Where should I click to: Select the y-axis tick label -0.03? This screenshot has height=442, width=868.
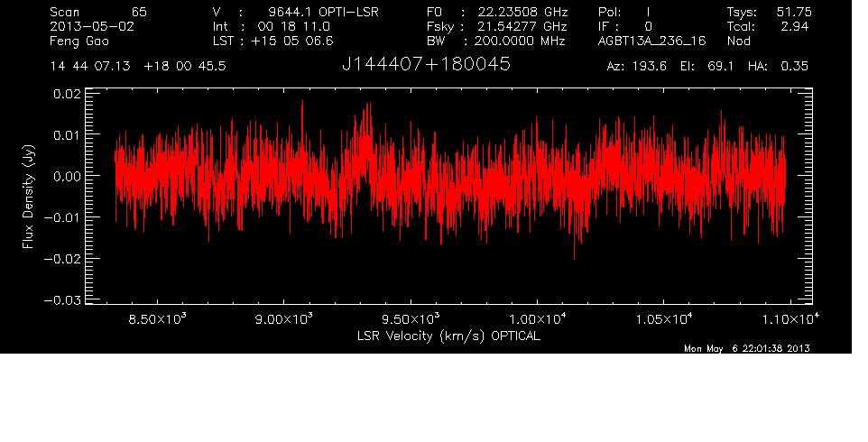point(62,300)
